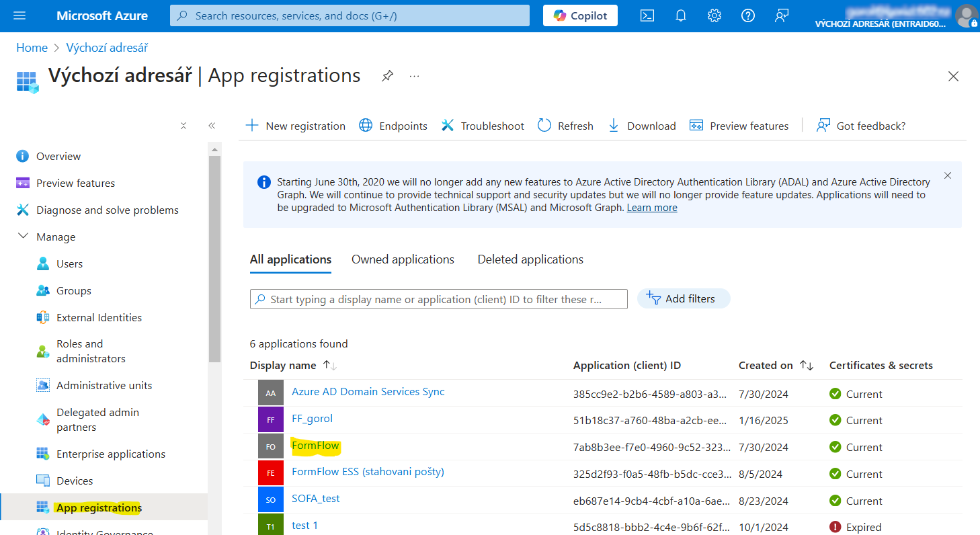Open the top bar feedback icon

coord(781,15)
